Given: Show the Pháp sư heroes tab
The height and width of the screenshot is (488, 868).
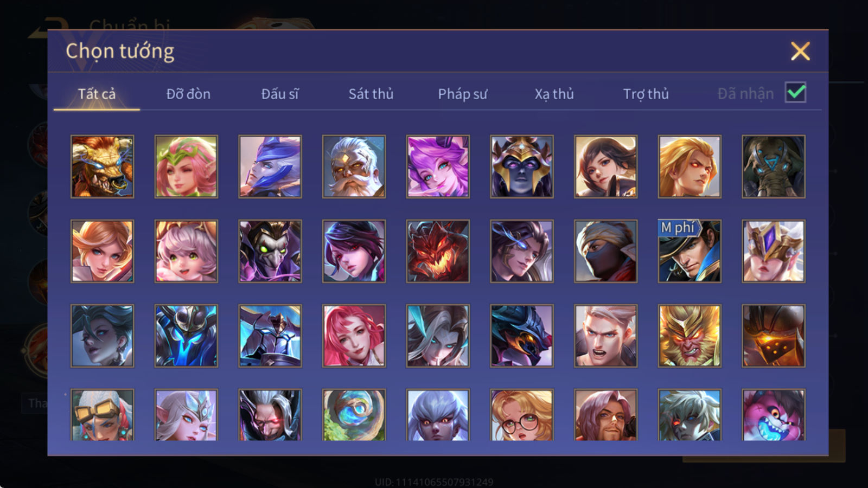Looking at the screenshot, I should pos(463,94).
